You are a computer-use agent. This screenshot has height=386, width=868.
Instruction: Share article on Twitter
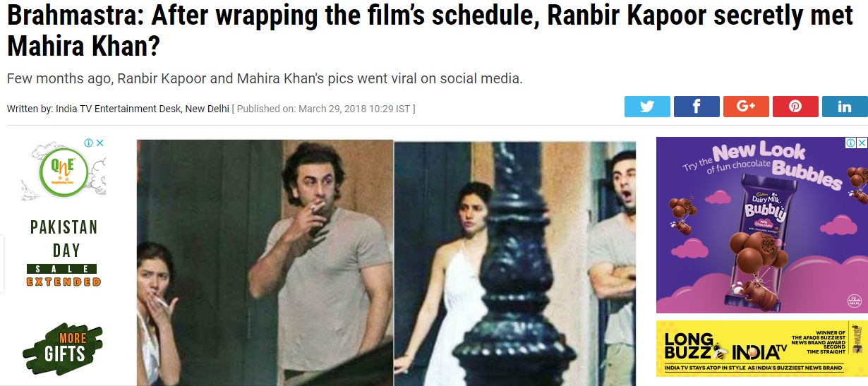(x=647, y=107)
